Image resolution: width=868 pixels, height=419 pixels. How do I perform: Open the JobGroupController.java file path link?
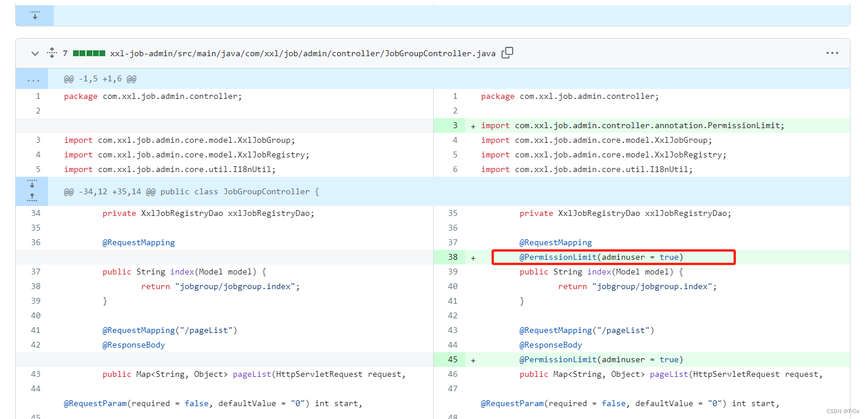coord(303,53)
